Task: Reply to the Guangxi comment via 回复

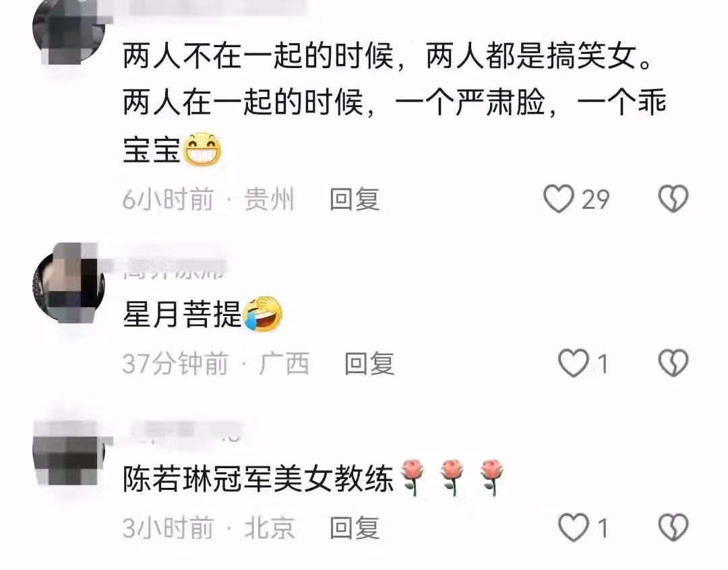Action: tap(369, 363)
